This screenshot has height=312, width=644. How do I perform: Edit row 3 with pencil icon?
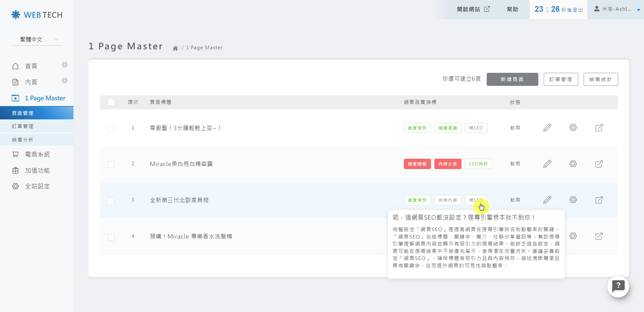(x=547, y=200)
